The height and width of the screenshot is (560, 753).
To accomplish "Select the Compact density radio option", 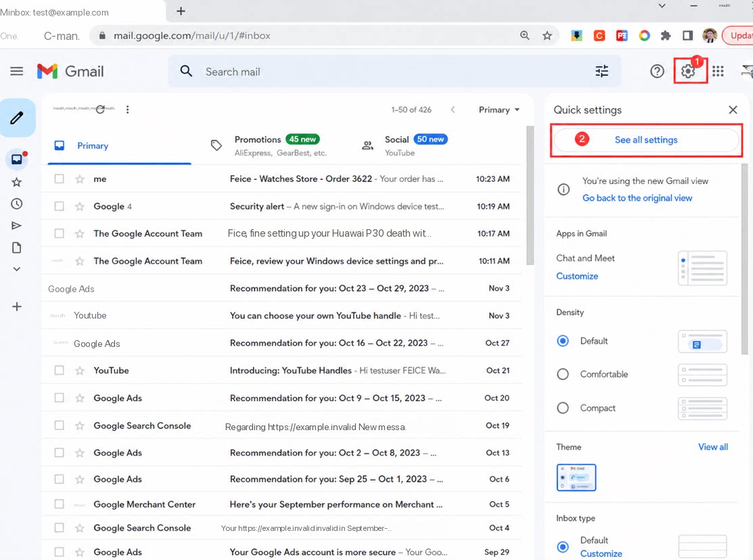I will point(563,409).
